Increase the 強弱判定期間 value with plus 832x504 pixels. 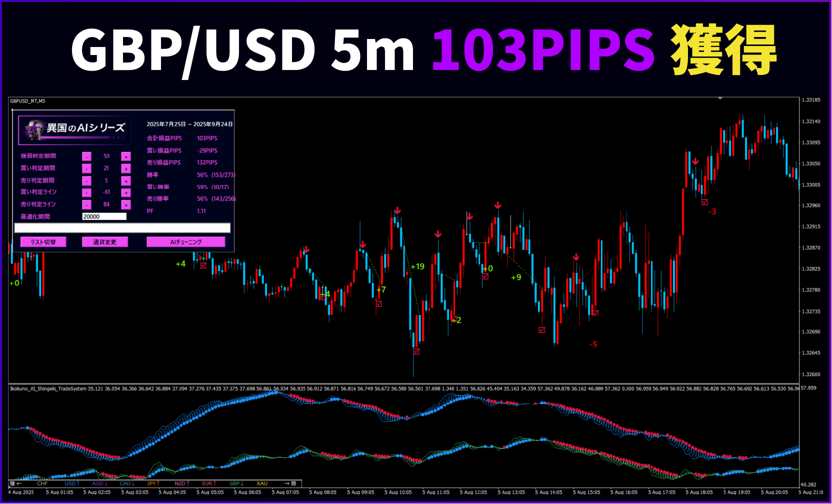click(x=126, y=156)
